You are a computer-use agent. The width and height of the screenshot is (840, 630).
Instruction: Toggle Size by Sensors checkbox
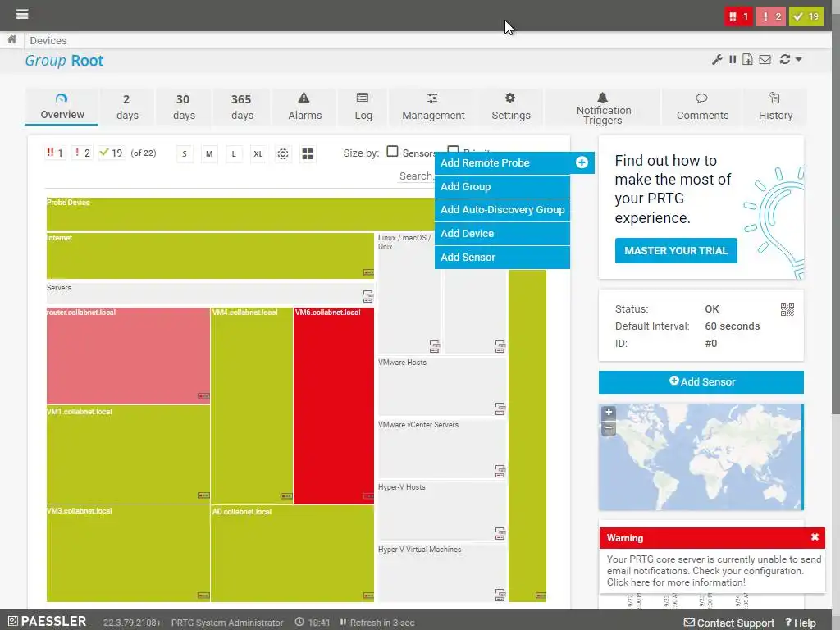coord(392,152)
